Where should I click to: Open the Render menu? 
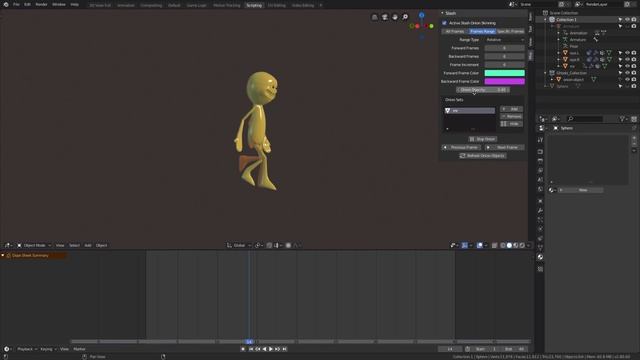[x=41, y=4]
